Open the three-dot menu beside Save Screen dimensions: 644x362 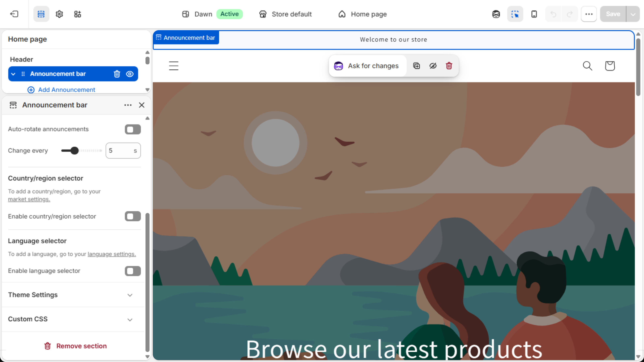[x=589, y=14]
